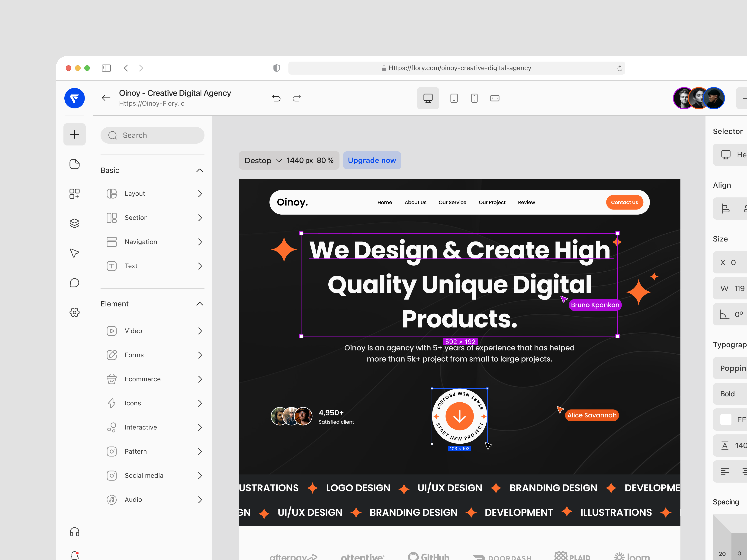Open the Layers panel icon
The width and height of the screenshot is (747, 560).
coord(74,223)
